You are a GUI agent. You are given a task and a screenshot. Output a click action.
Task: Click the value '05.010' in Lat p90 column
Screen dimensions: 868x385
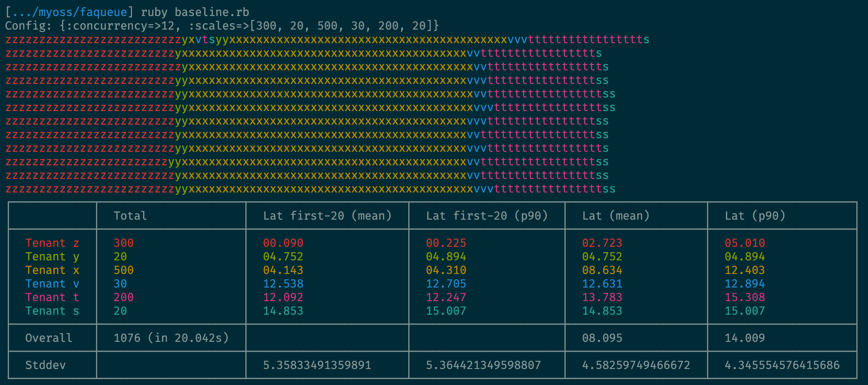tap(745, 243)
